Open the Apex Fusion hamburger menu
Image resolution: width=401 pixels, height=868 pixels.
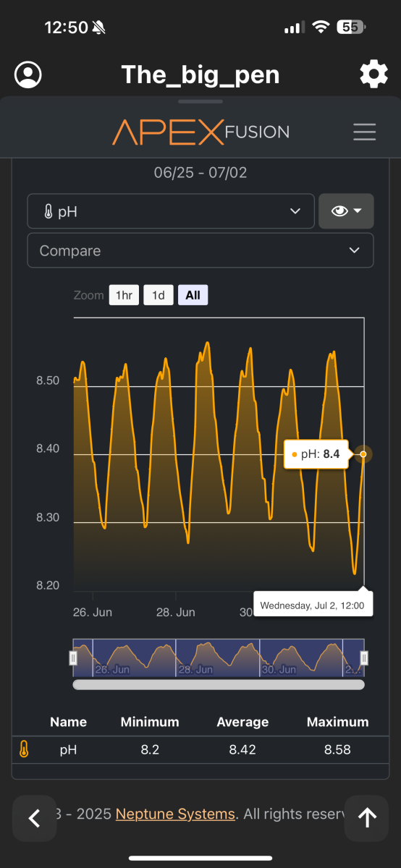click(364, 132)
